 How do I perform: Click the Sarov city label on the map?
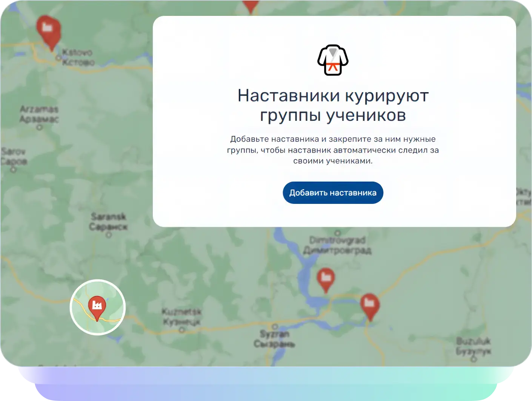[14, 156]
